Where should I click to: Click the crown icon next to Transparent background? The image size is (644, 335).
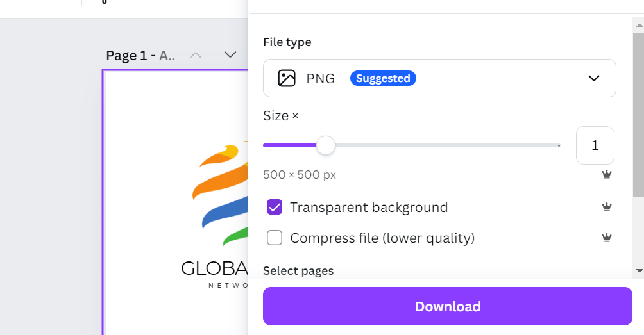pyautogui.click(x=606, y=207)
